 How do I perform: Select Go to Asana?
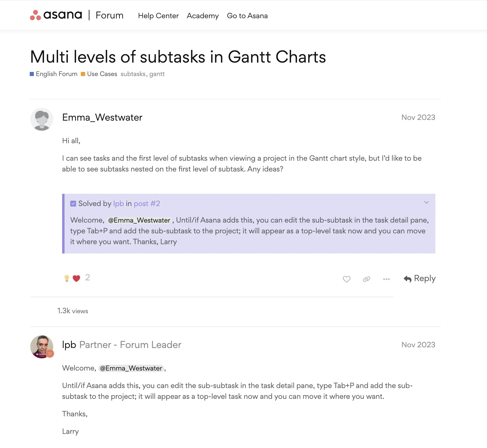pos(247,16)
